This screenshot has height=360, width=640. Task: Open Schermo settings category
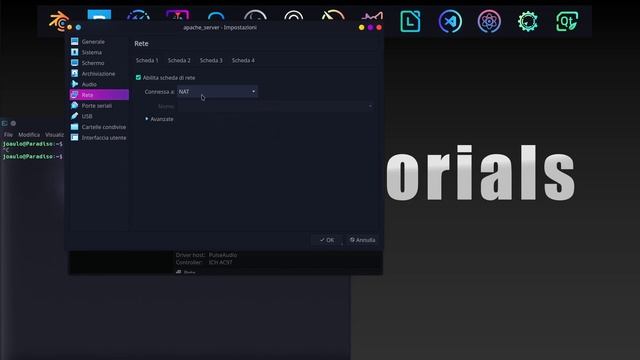coord(99,63)
